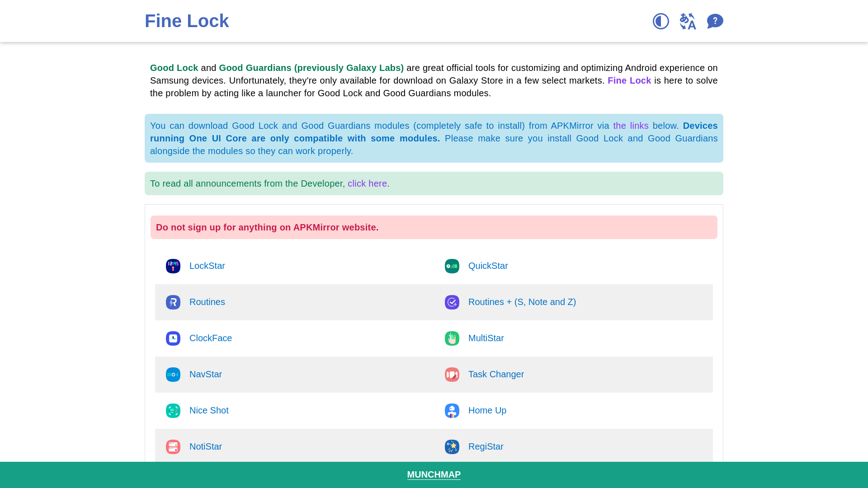Viewport: 868px width, 488px height.
Task: Click the Home Up app icon
Action: [x=452, y=411]
